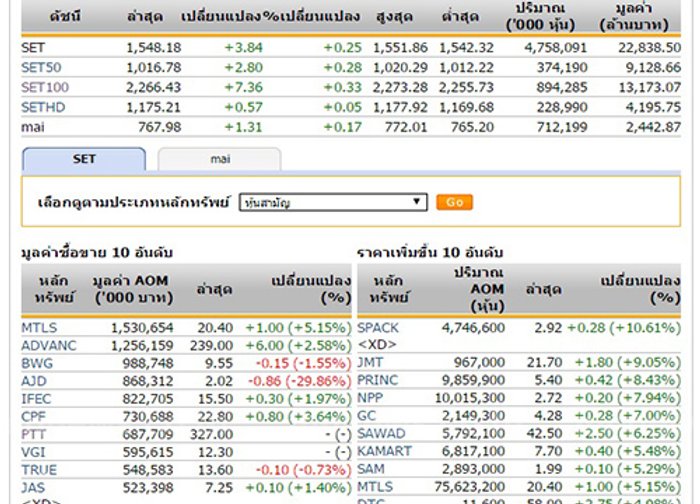The height and width of the screenshot is (504, 700).
Task: Select SPACK change +0.28 (+10.61%)
Action: pos(624,328)
